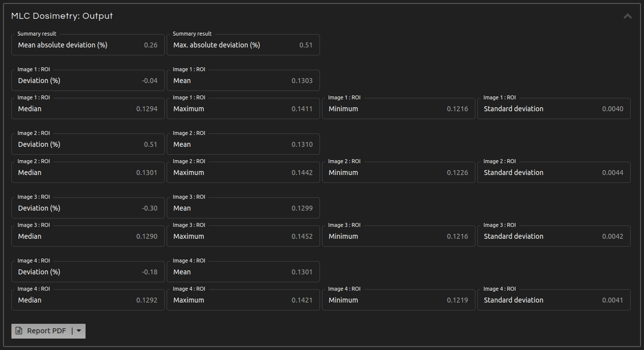The image size is (644, 350).
Task: Click the Image 2 Minimum field
Action: (x=399, y=173)
